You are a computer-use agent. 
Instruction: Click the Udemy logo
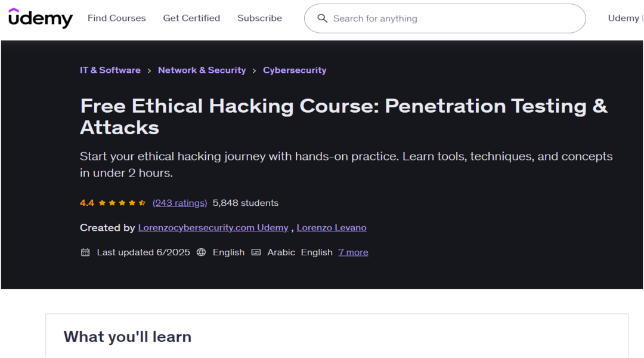pyautogui.click(x=41, y=18)
